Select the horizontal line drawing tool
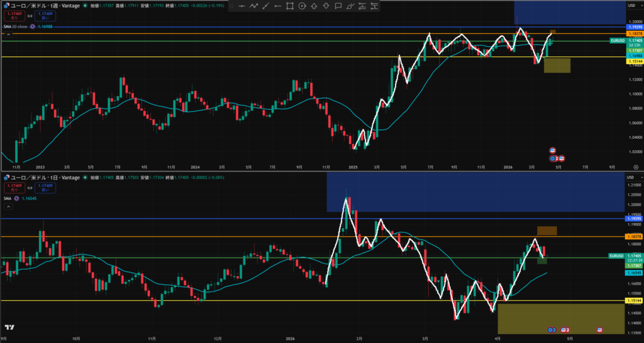Image resolution: width=644 pixels, height=343 pixels. coord(242,6)
